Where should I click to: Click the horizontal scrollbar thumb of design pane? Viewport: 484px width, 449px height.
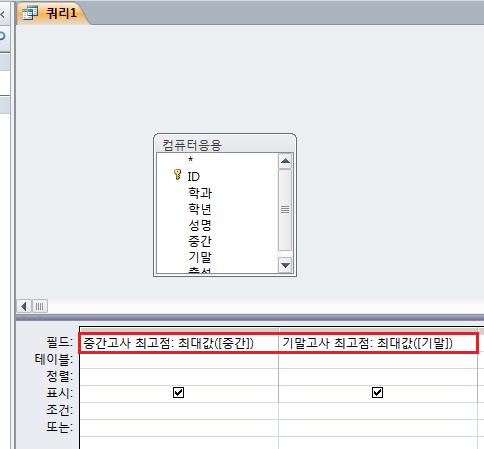click(x=40, y=306)
